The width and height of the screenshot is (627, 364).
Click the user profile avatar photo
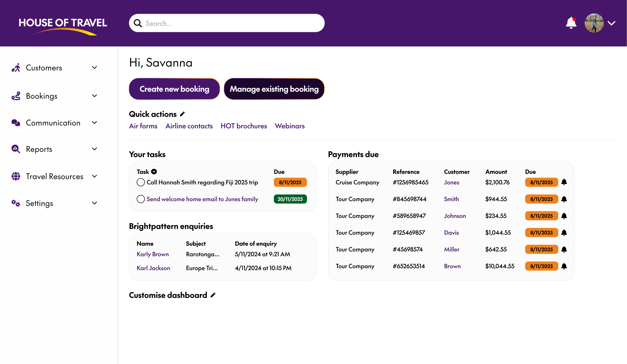tap(594, 23)
